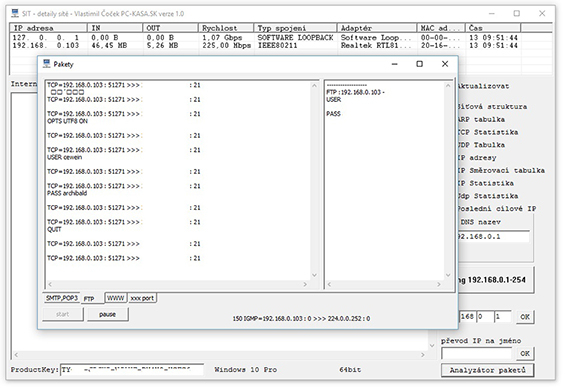Click the OUT column header
The height and width of the screenshot is (389, 565).
pyautogui.click(x=171, y=28)
